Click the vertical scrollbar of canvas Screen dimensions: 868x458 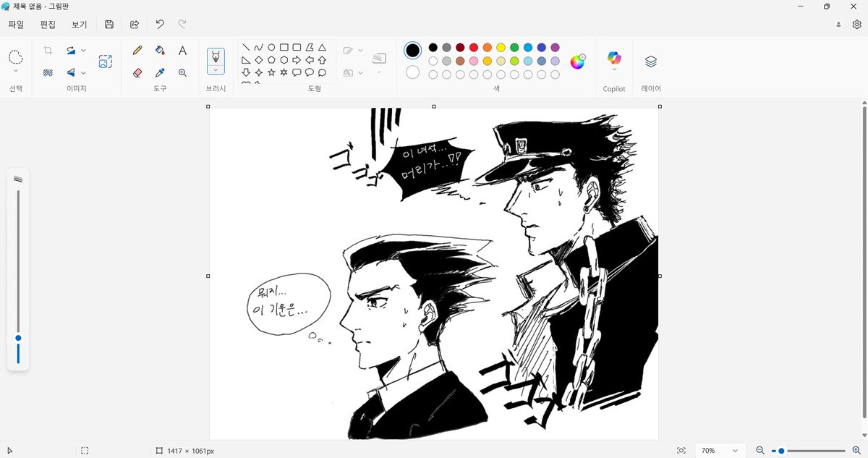(864, 260)
